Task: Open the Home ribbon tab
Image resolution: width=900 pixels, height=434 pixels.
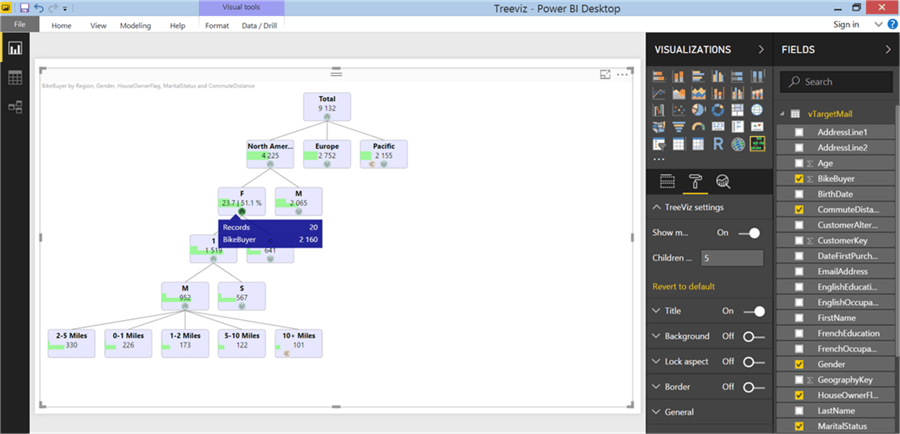Action: pyautogui.click(x=61, y=25)
